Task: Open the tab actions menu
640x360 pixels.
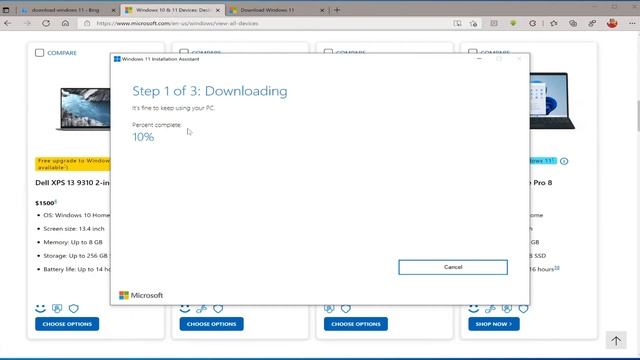Action: coord(6,10)
